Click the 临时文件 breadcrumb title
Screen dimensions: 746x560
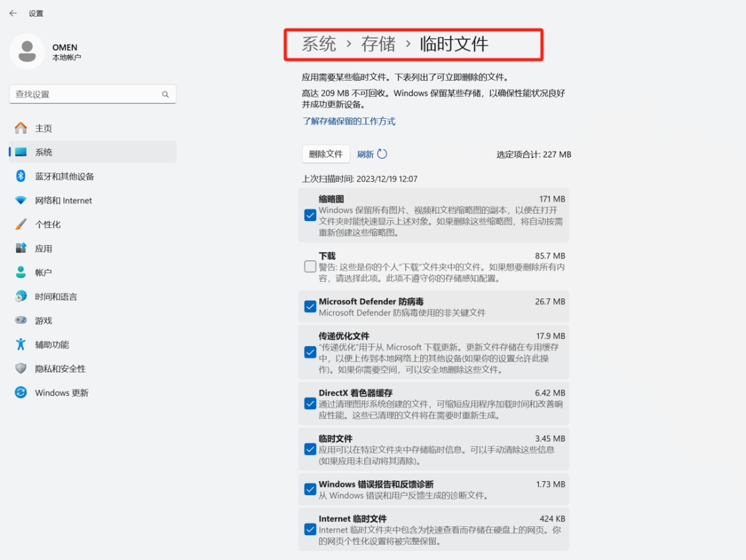pyautogui.click(x=454, y=44)
